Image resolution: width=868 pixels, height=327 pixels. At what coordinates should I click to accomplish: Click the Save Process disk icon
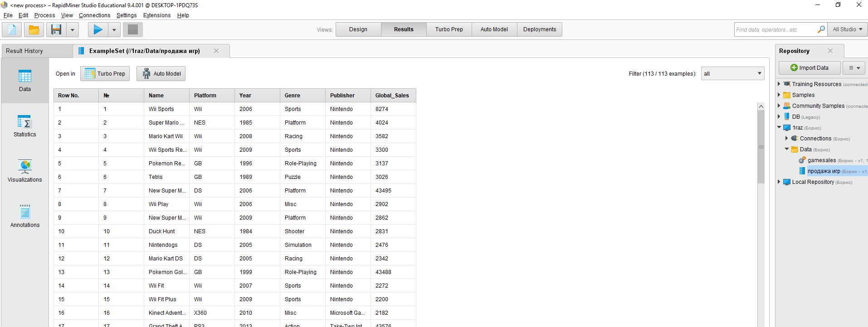pyautogui.click(x=56, y=30)
